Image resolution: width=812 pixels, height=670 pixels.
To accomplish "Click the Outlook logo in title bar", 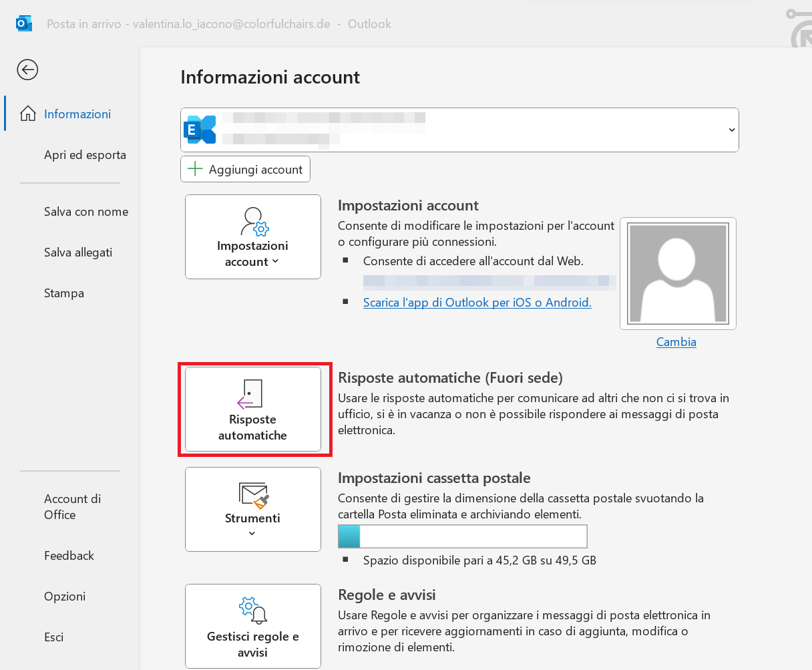I will click(24, 24).
